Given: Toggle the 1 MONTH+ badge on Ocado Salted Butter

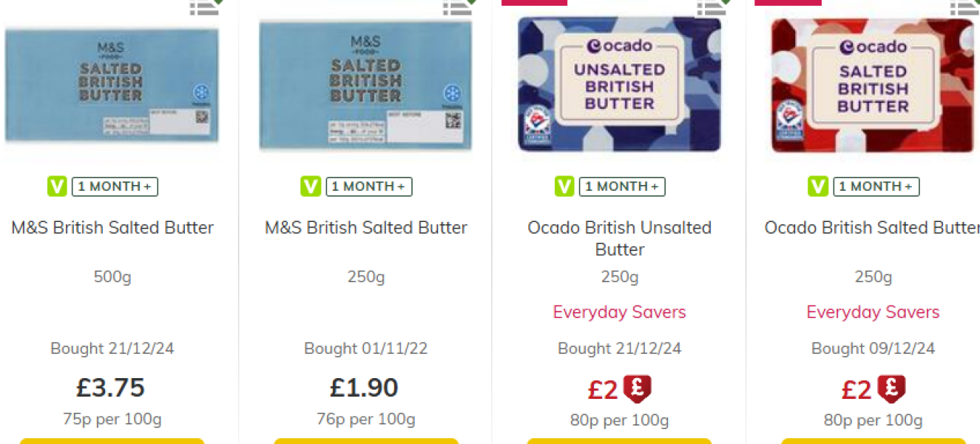Looking at the screenshot, I should 876,186.
